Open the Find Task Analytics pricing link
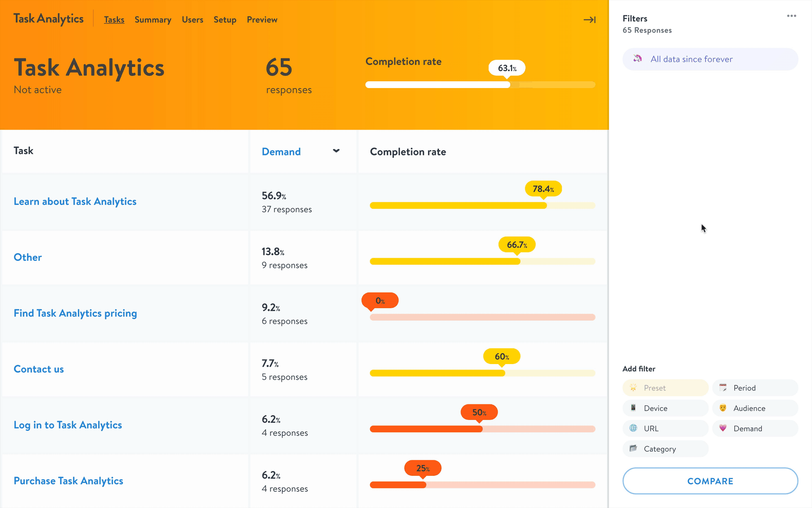This screenshot has height=508, width=812. [x=75, y=313]
